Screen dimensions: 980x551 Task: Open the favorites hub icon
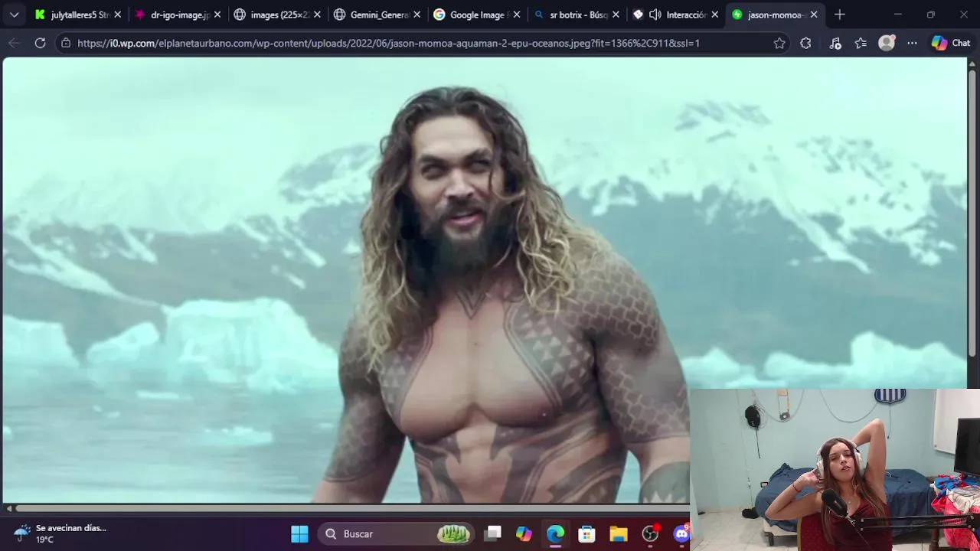click(x=861, y=43)
